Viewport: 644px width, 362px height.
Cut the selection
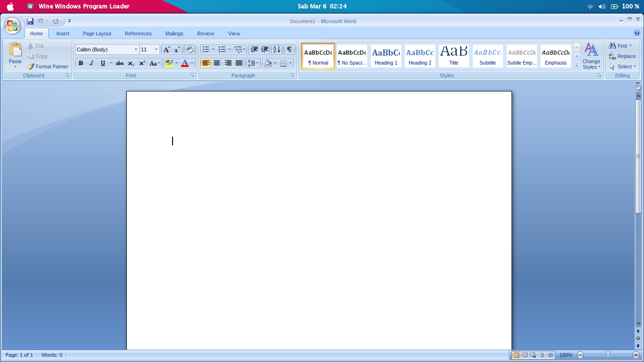35,46
